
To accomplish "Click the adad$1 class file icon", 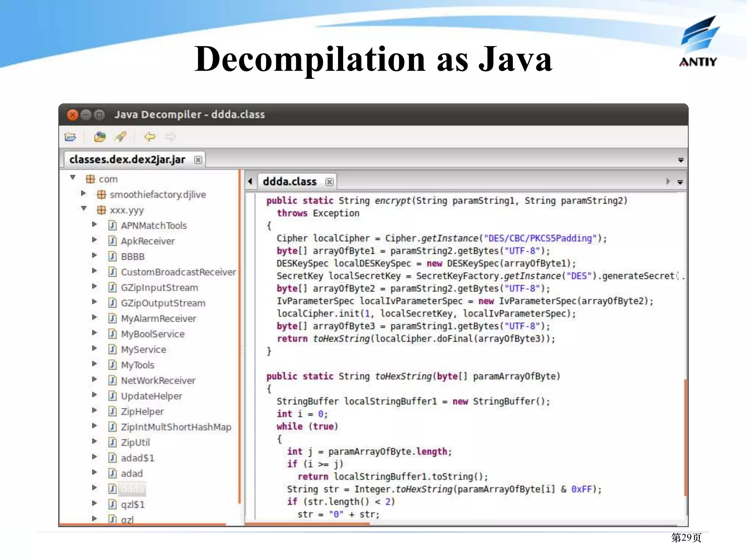I will pos(113,458).
